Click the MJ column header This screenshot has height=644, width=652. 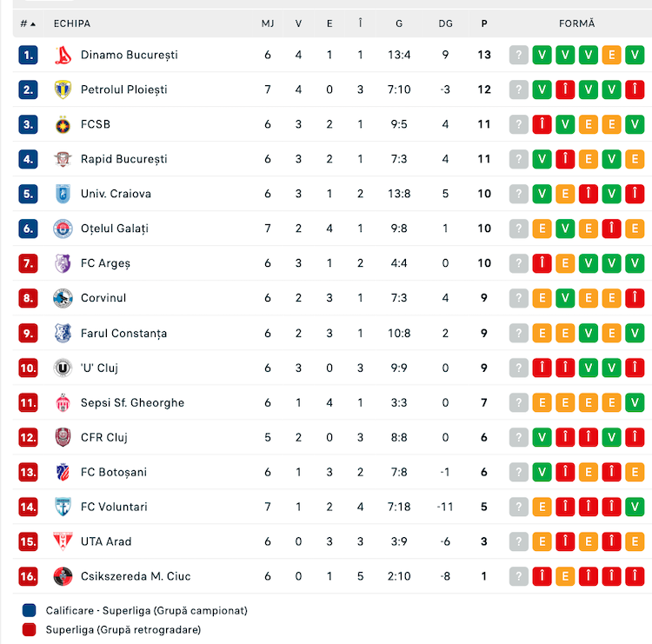click(268, 23)
